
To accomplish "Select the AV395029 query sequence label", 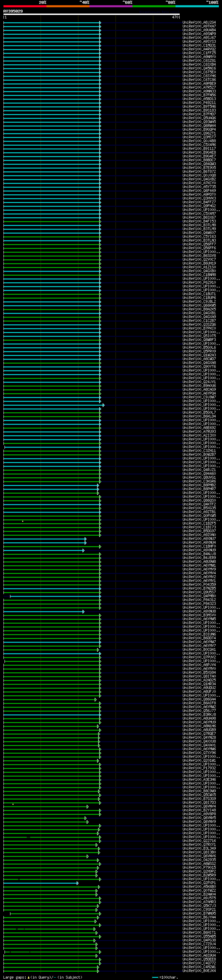I will [13, 11].
